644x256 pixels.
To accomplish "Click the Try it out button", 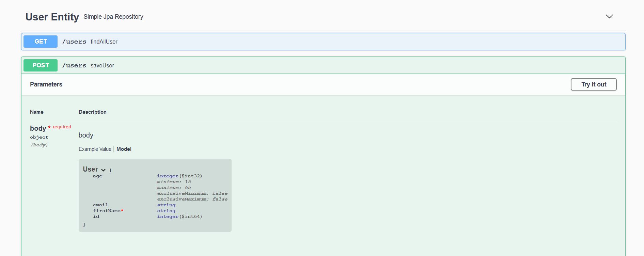I will [594, 84].
